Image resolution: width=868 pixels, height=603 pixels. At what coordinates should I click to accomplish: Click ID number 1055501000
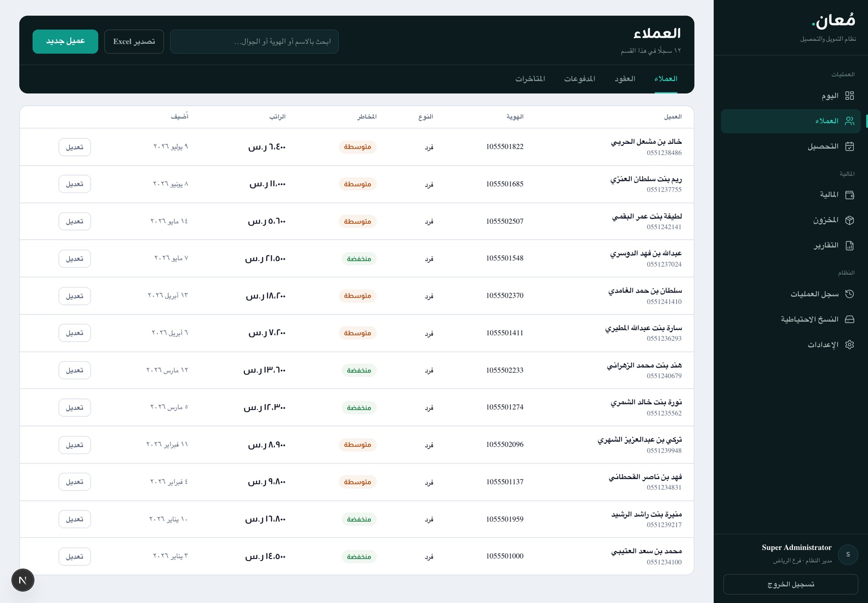505,556
